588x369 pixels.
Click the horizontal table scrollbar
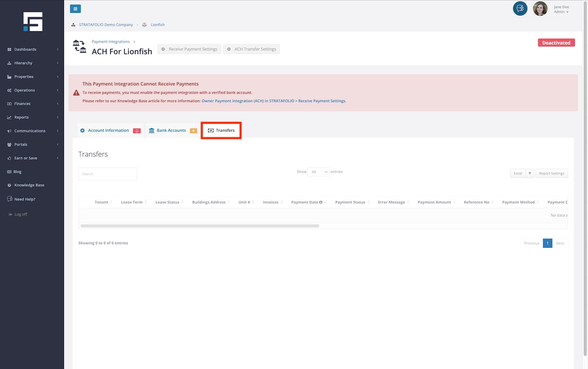[200, 226]
